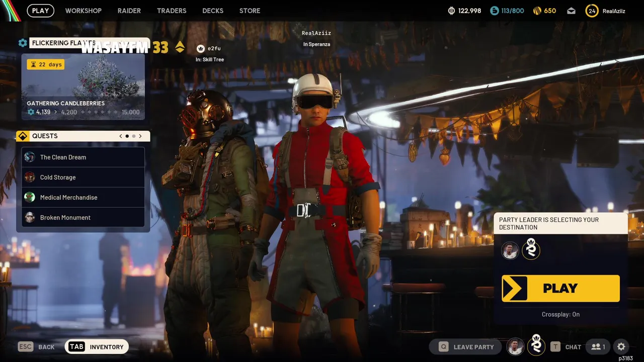Select the 4,200 next milestone value
Image resolution: width=644 pixels, height=362 pixels.
(69, 112)
